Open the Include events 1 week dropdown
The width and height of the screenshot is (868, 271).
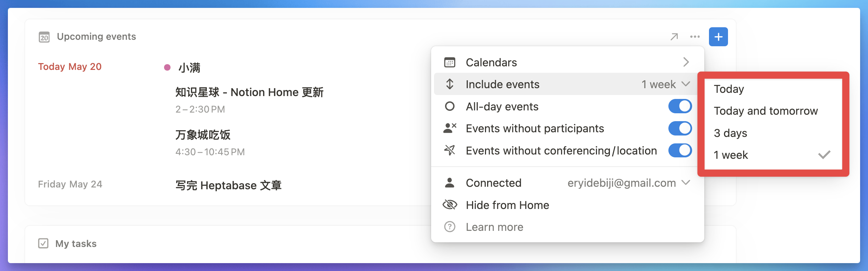[x=666, y=84]
